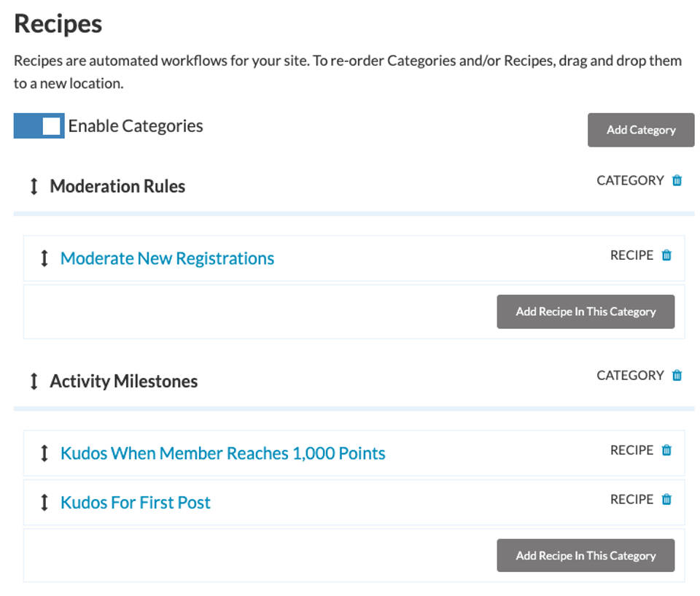Open the Moderate New Registrations recipe

(167, 258)
